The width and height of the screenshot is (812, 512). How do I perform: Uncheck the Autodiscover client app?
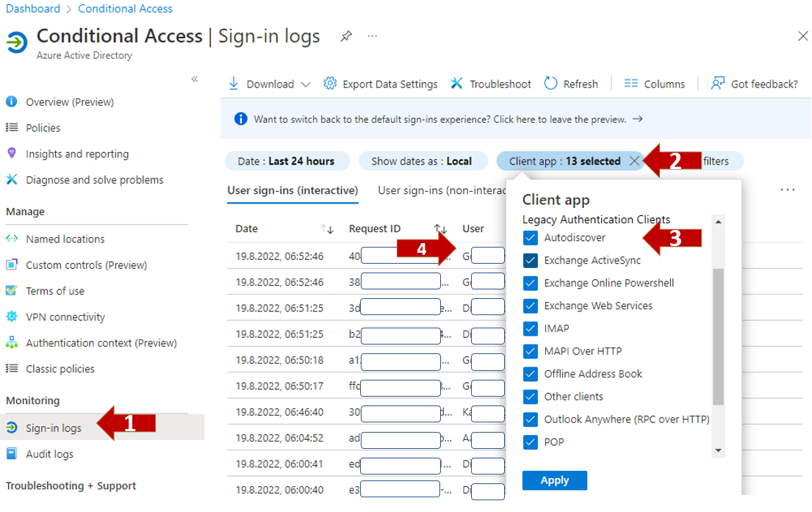pos(531,237)
